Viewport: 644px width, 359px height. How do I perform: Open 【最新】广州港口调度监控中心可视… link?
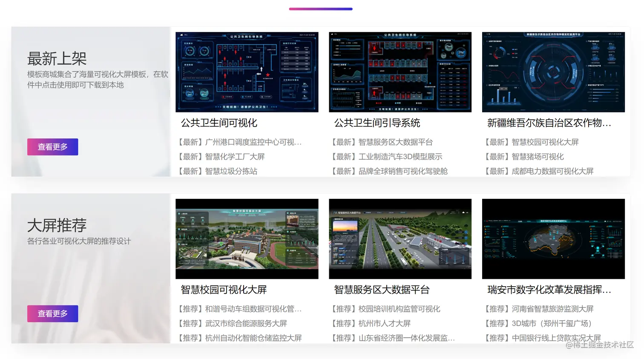[x=239, y=142]
